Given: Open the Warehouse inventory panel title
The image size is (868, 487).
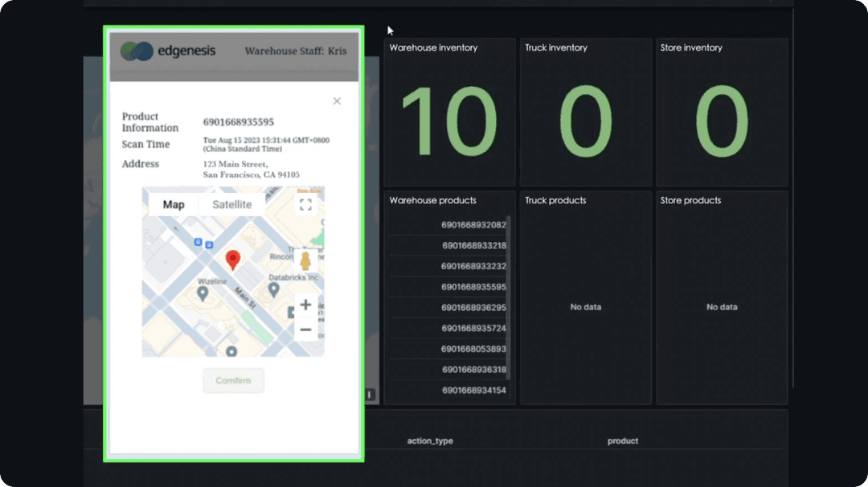Looking at the screenshot, I should point(433,48).
